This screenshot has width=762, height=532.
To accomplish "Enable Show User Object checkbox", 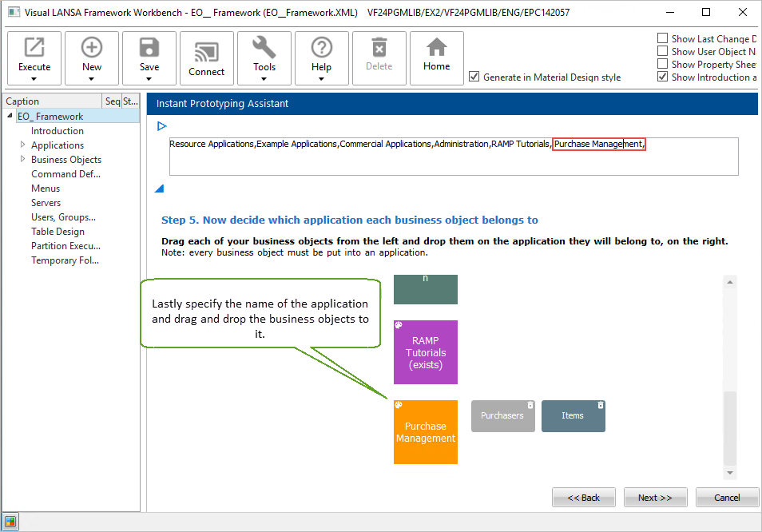I will [662, 51].
